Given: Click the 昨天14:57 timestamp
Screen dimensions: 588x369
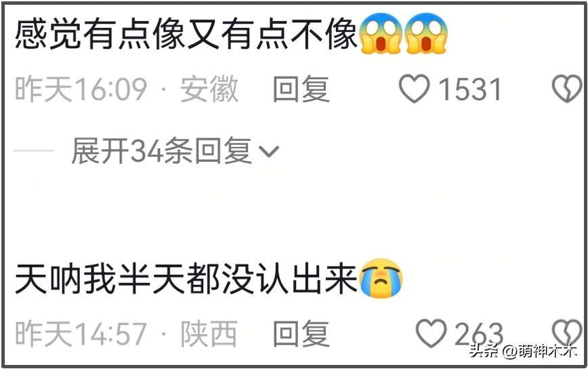Looking at the screenshot, I should (x=81, y=333).
